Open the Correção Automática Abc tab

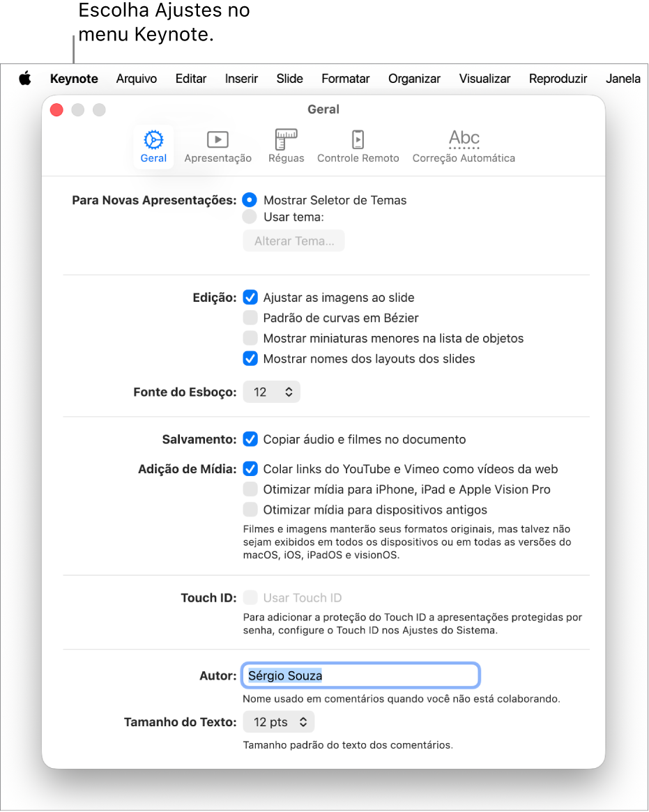[464, 147]
